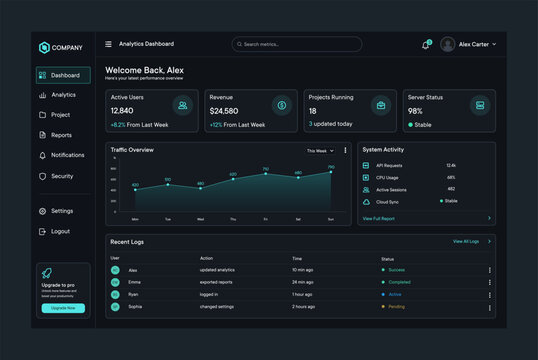Click the search magnifier icon

click(239, 44)
